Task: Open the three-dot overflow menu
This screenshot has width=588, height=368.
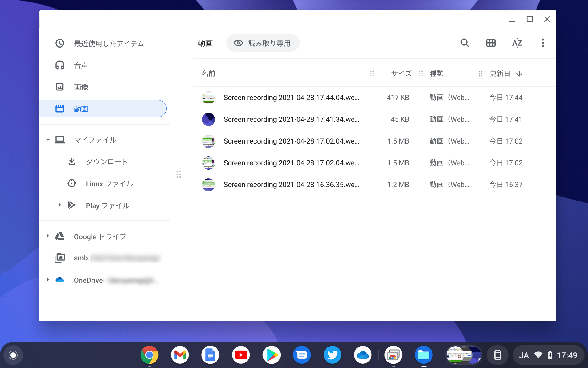Action: (543, 43)
